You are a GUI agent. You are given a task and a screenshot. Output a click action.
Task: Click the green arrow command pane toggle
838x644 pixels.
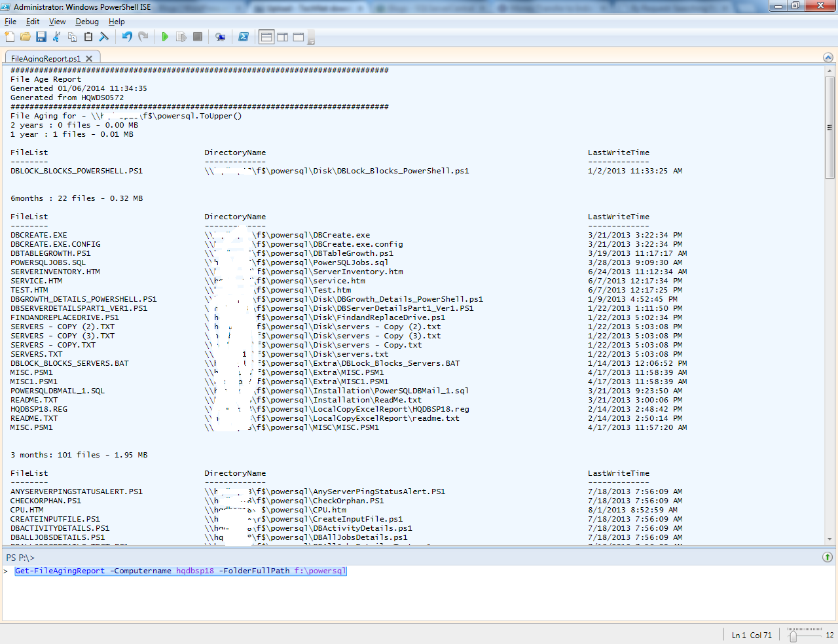(828, 557)
